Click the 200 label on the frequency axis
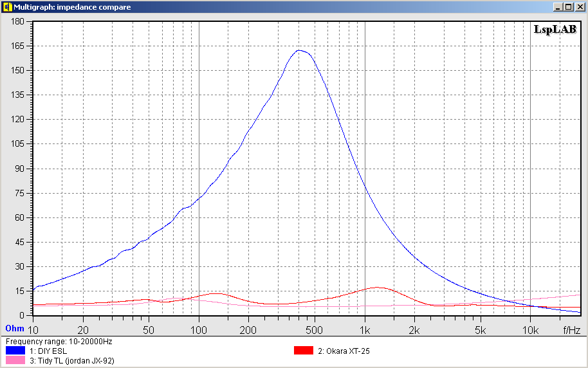588x368 pixels. [x=248, y=330]
